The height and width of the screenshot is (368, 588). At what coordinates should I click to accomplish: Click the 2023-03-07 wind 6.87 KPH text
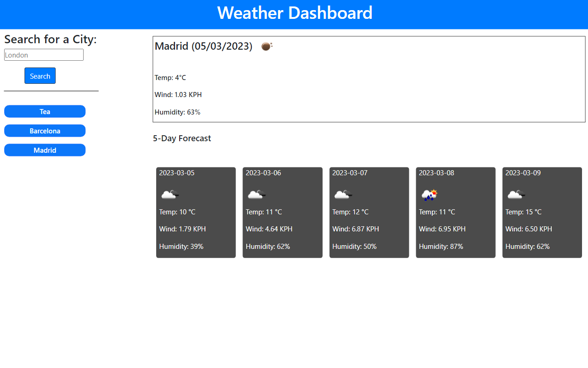pos(356,229)
